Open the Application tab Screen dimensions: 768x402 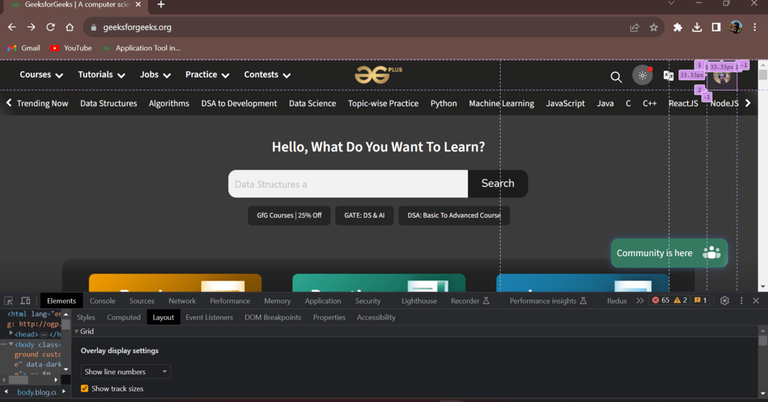323,301
